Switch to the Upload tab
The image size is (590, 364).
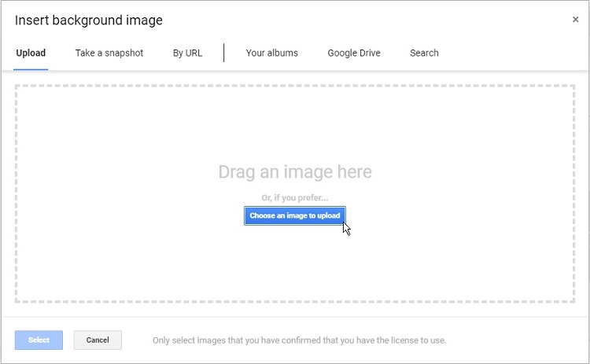[31, 53]
